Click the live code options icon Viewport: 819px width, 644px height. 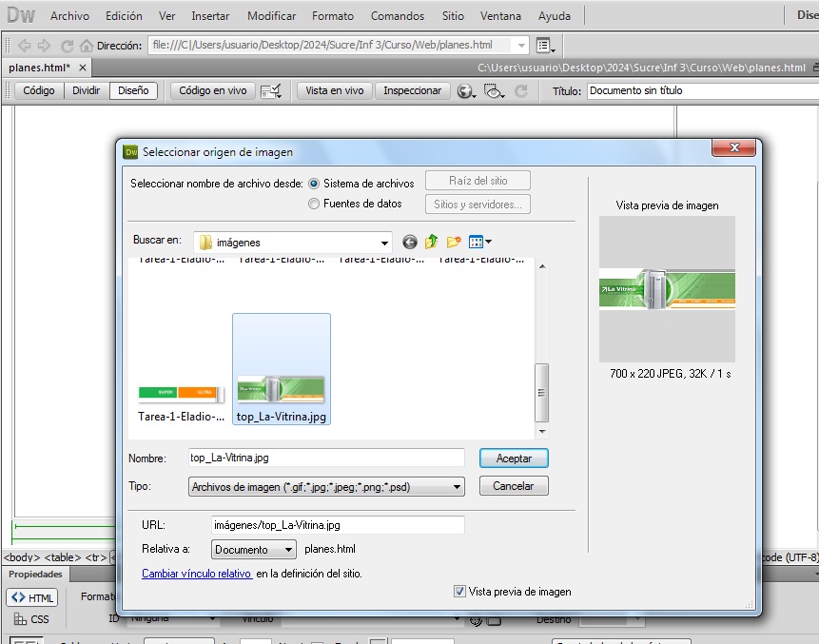[271, 91]
